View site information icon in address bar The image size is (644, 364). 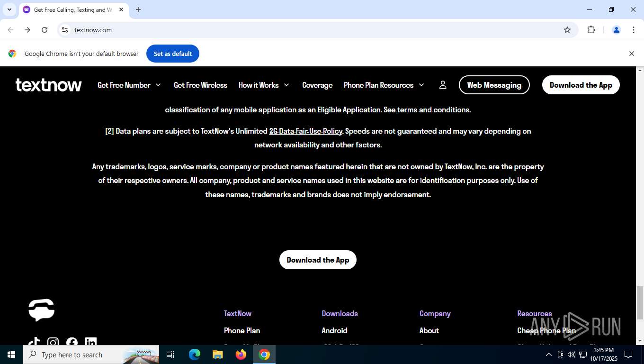(65, 30)
